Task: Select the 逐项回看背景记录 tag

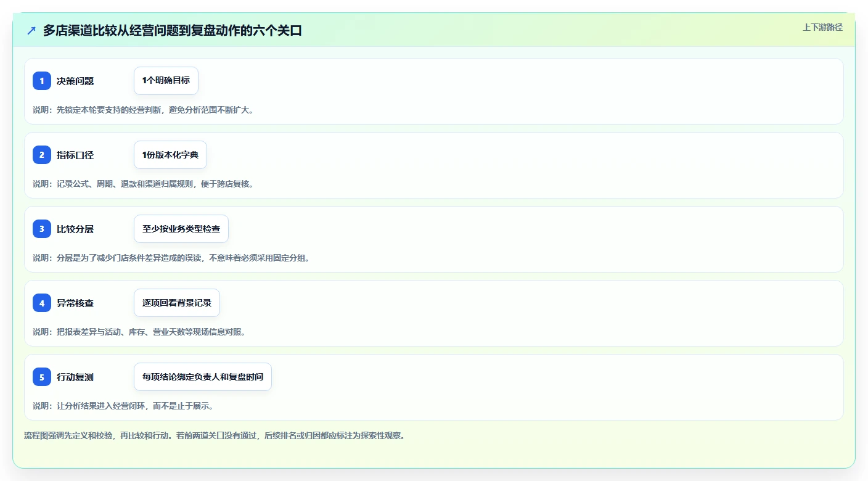Action: (177, 303)
